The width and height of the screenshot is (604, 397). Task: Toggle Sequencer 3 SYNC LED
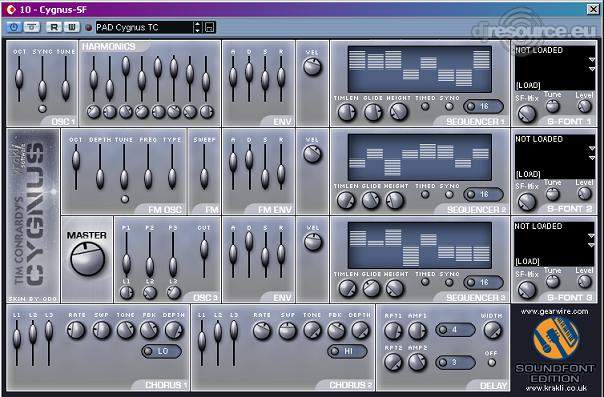[x=449, y=282]
